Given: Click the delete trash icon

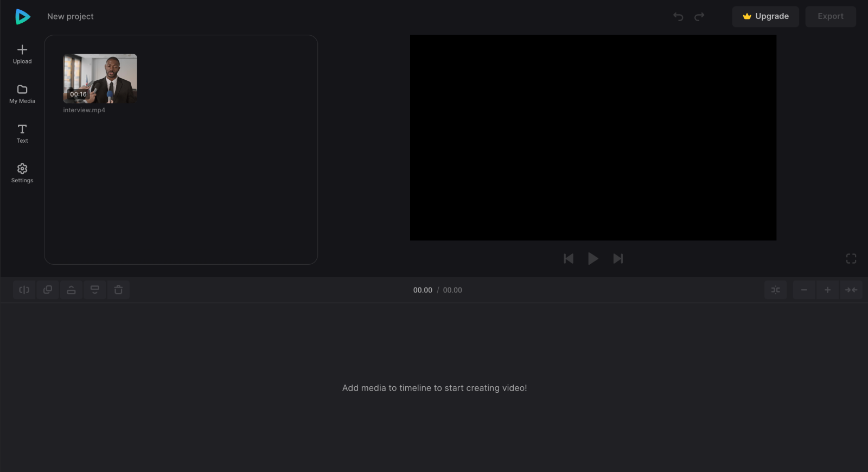Looking at the screenshot, I should pos(118,290).
